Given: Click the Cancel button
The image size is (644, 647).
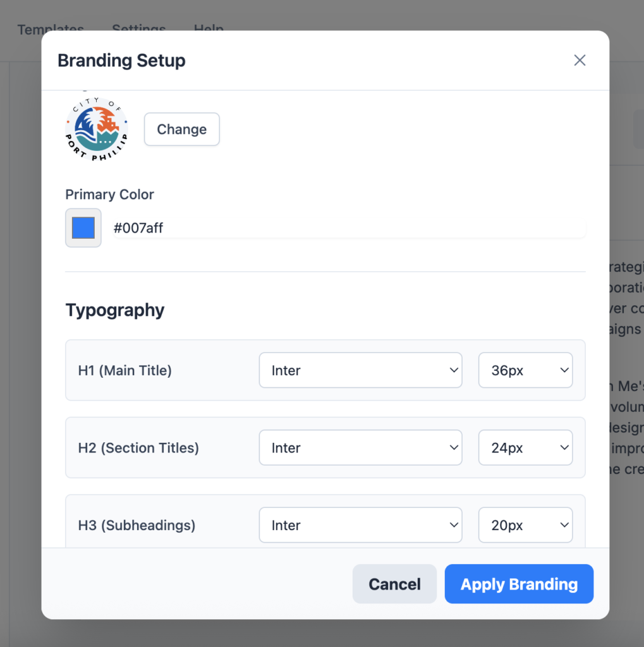Looking at the screenshot, I should point(394,584).
